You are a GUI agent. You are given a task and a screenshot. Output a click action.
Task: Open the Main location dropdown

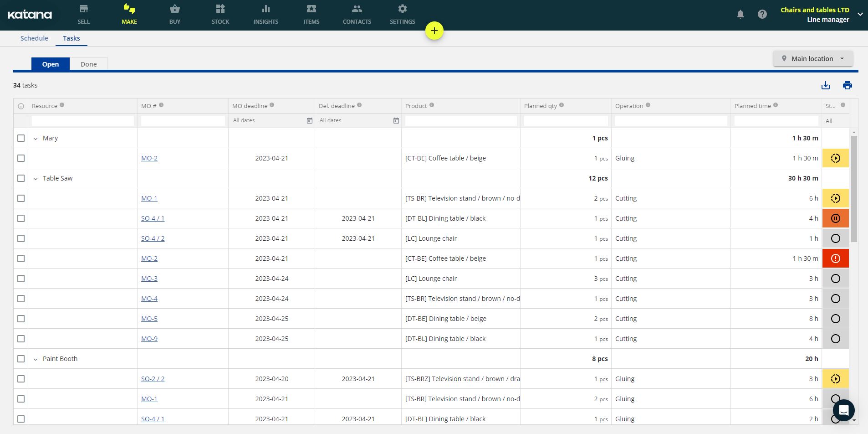tap(813, 58)
